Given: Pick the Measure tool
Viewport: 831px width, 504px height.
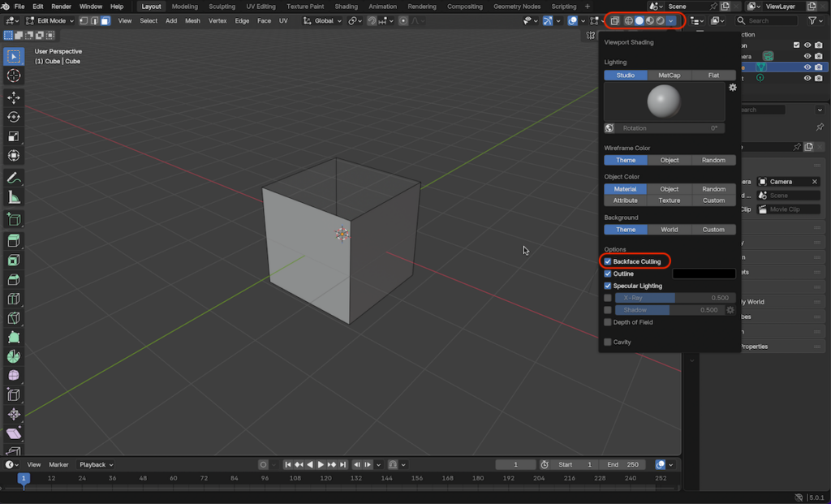Looking at the screenshot, I should tap(13, 197).
